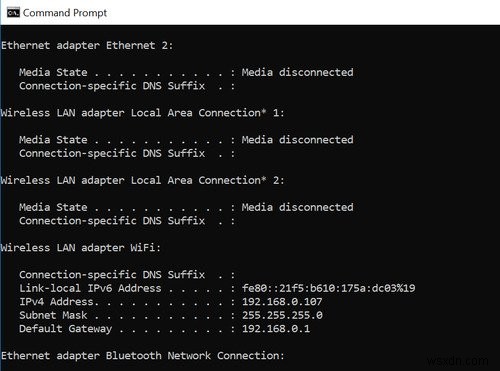Click the Command Prompt title bar icon
This screenshot has width=500, height=371.
click(x=13, y=13)
